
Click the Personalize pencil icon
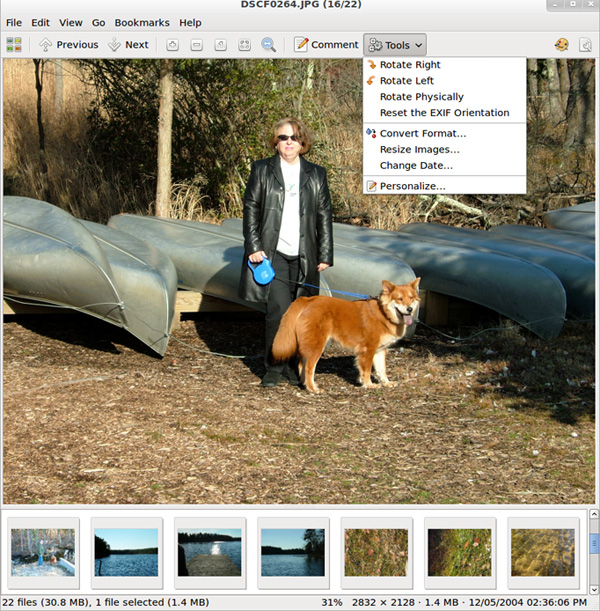[x=372, y=186]
